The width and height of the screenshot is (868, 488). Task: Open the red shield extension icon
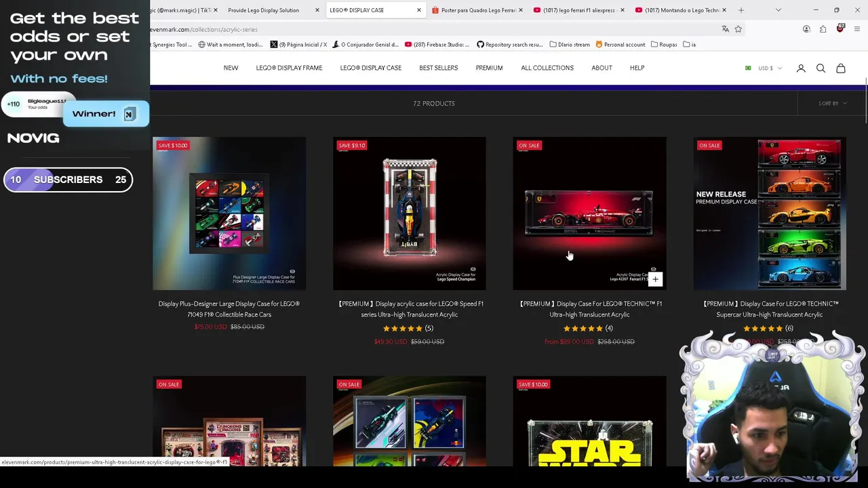point(840,28)
